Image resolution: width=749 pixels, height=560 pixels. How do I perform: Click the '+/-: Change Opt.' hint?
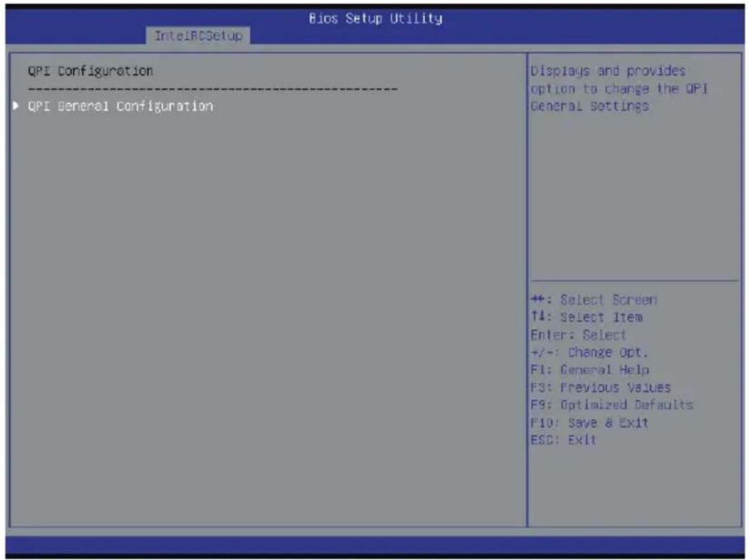[589, 352]
